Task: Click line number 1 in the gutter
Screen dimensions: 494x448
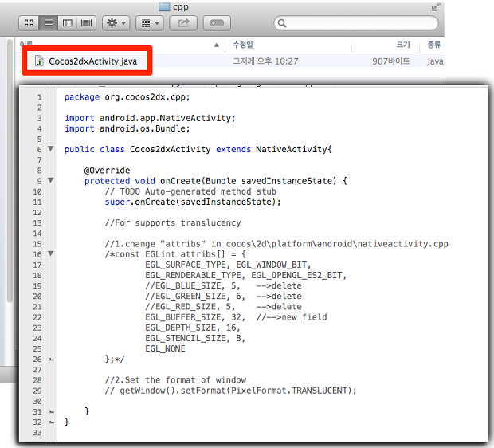Action: pos(39,97)
